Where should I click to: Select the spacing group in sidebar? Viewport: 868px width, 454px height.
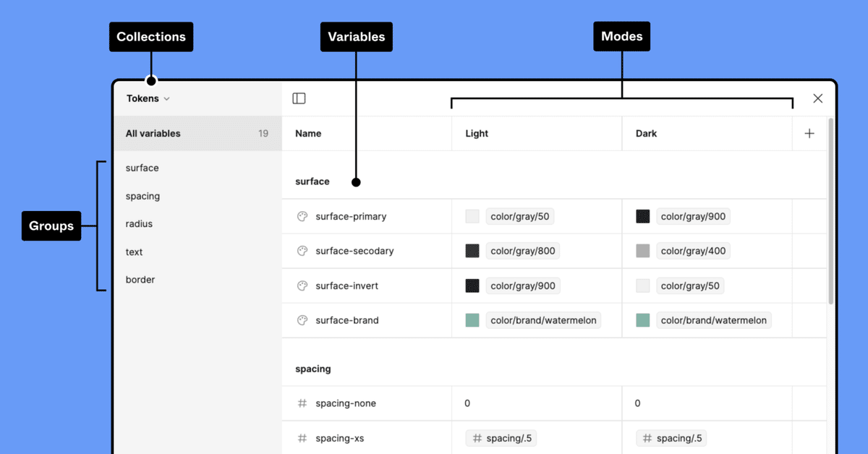pos(142,196)
